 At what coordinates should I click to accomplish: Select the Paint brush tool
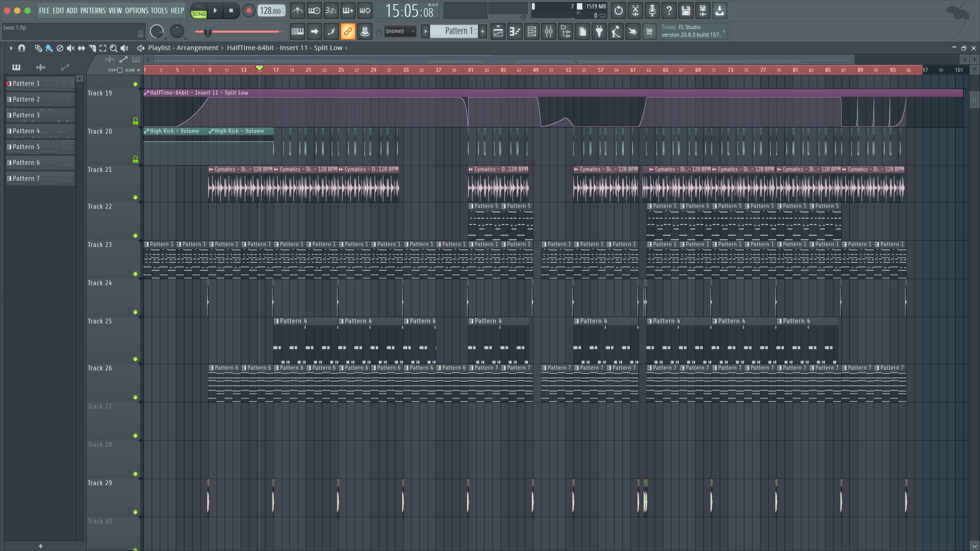(x=49, y=48)
